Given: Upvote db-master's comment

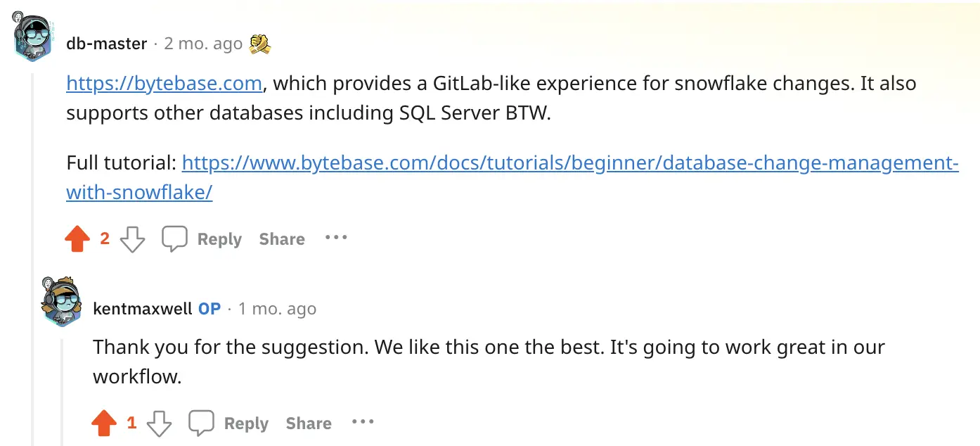Looking at the screenshot, I should [77, 239].
